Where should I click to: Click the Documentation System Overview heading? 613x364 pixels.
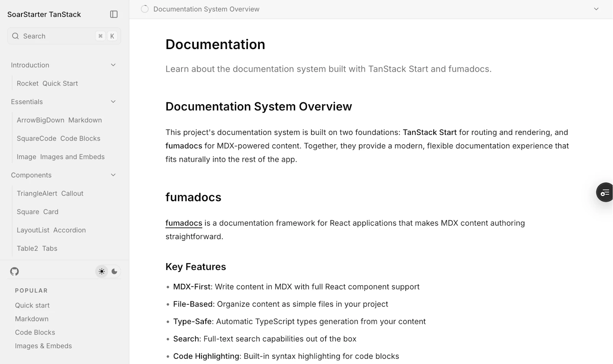tap(259, 107)
